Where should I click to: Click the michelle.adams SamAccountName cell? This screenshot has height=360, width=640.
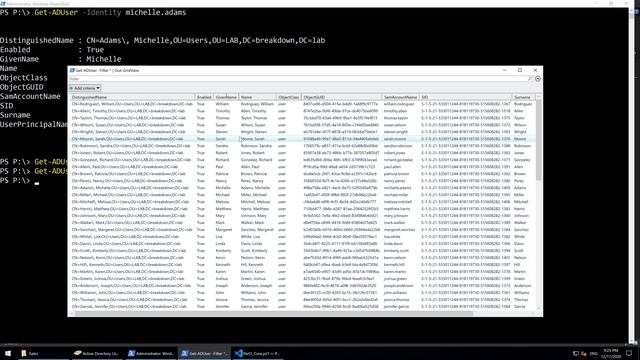[398, 188]
